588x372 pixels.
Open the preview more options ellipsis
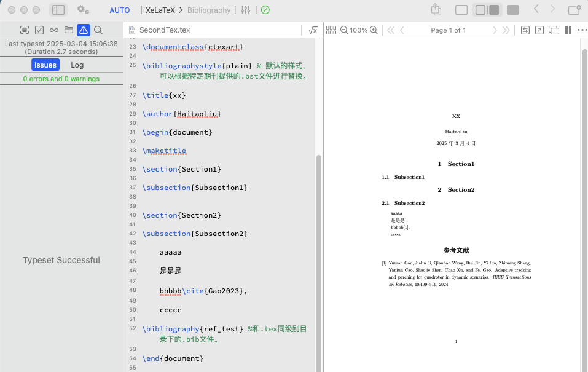(x=582, y=30)
